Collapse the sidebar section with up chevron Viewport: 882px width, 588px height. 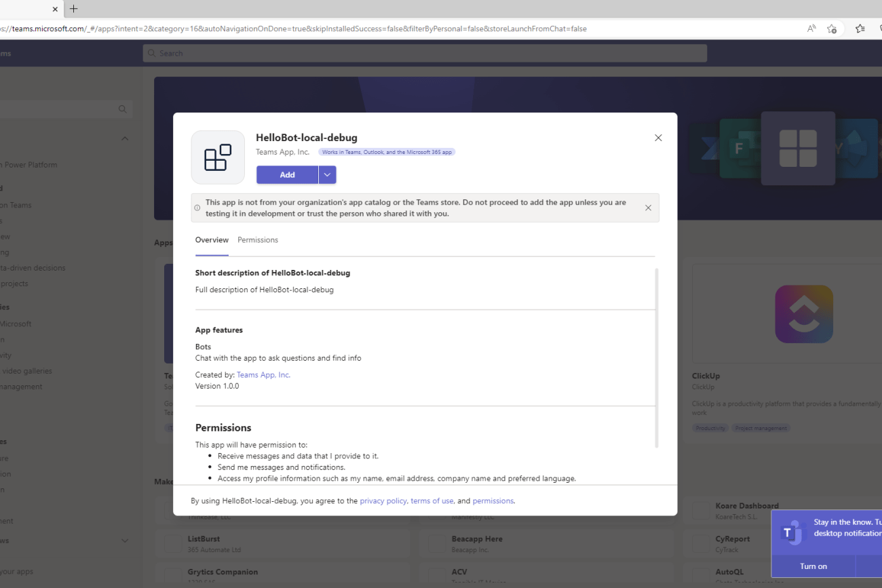coord(125,138)
